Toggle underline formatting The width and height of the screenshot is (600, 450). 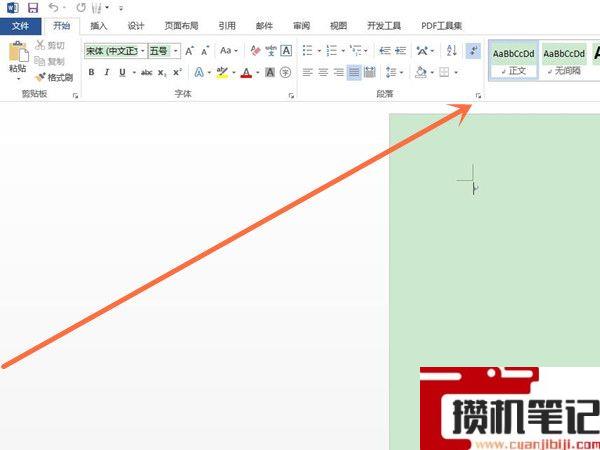[x=122, y=72]
